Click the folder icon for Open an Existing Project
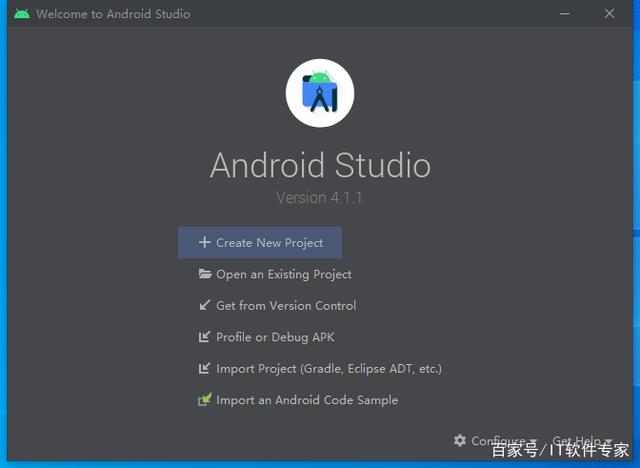The width and height of the screenshot is (640, 468). (205, 274)
